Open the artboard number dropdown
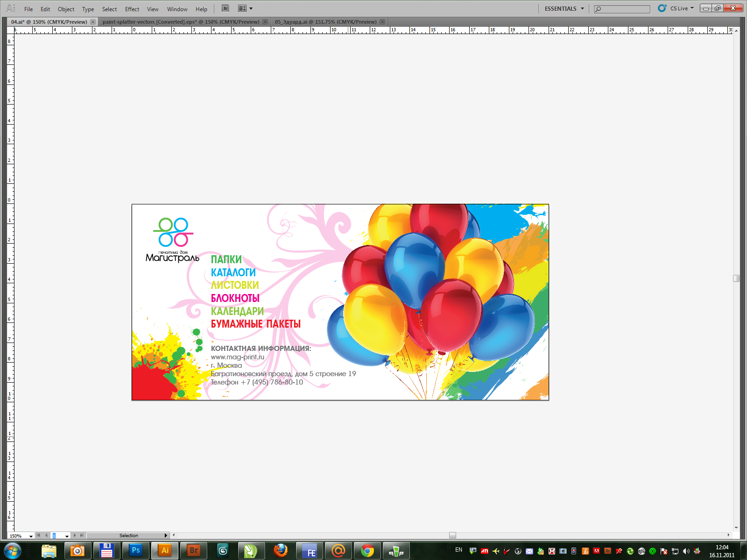The height and width of the screenshot is (560, 747). [x=67, y=536]
